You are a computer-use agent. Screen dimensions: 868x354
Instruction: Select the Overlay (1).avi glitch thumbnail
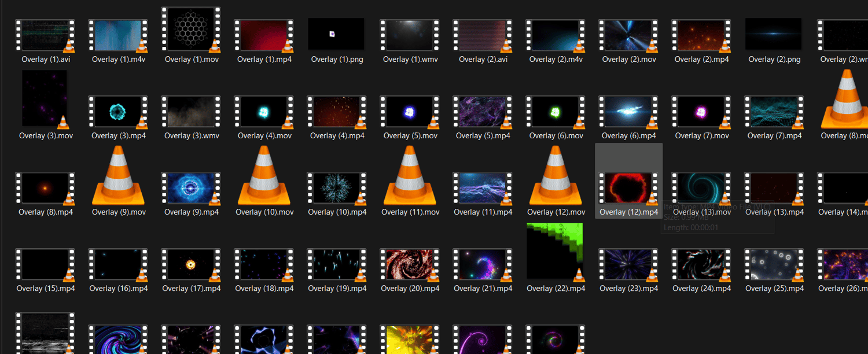tap(45, 36)
